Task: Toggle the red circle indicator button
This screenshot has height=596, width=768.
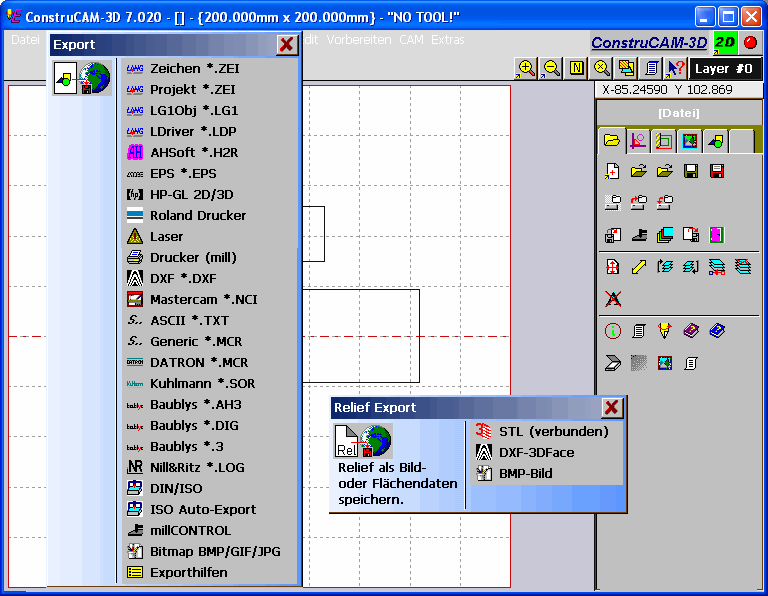Action: tap(749, 43)
